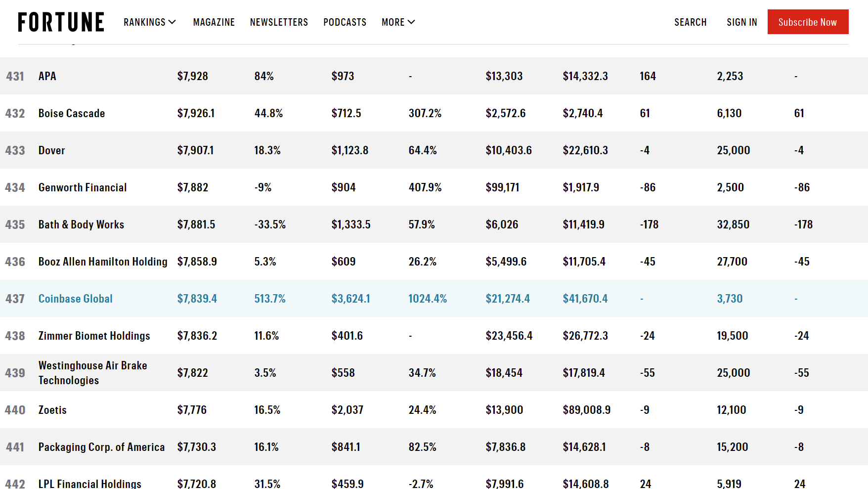Click Genworth Financial revenue change -9%
Screen dimensions: 868x489
click(263, 187)
